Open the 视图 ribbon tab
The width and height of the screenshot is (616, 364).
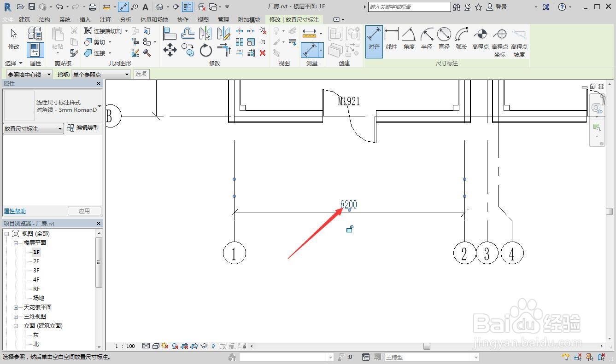[x=203, y=20]
